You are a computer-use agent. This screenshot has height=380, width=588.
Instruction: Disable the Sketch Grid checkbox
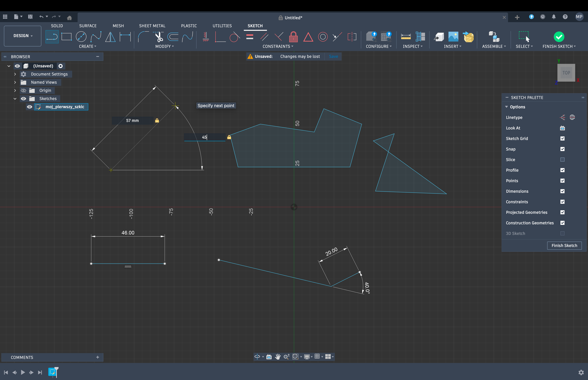click(562, 138)
